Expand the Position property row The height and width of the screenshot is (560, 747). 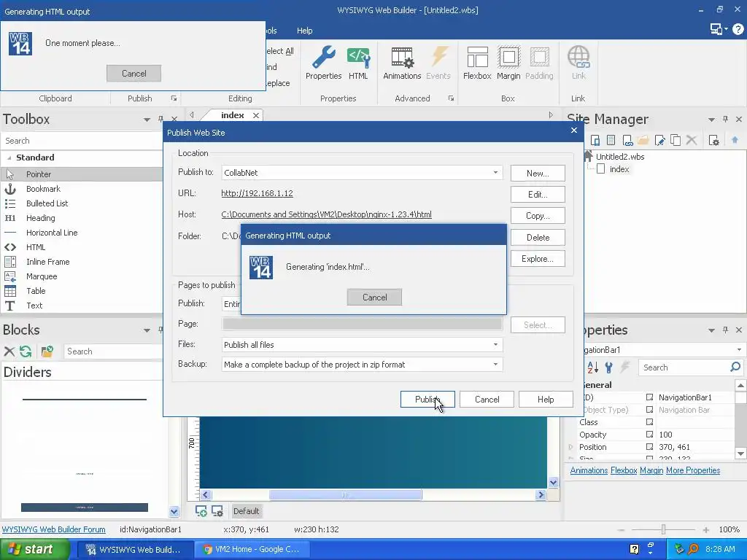pyautogui.click(x=570, y=447)
